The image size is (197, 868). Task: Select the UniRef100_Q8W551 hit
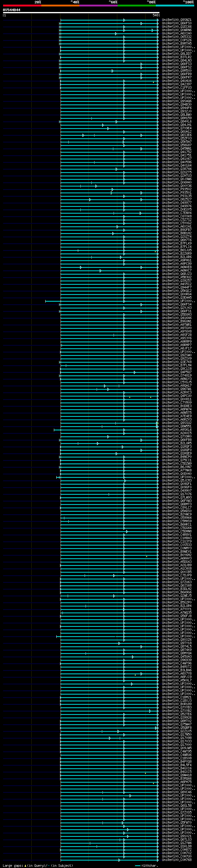176,426
